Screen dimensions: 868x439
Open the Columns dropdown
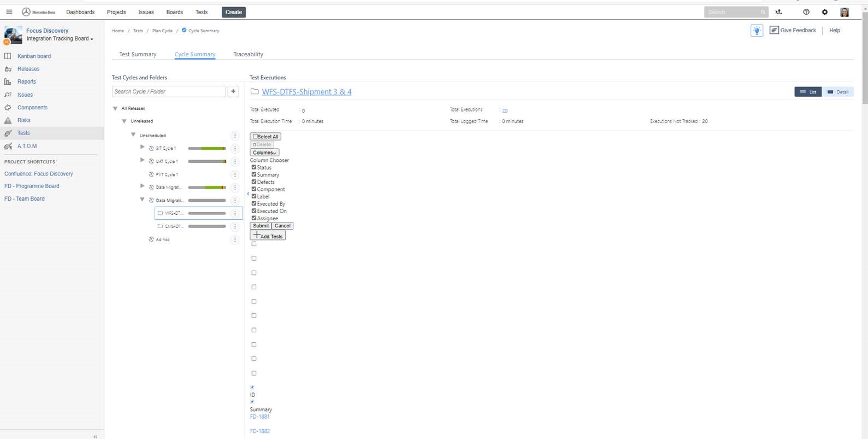(x=264, y=153)
